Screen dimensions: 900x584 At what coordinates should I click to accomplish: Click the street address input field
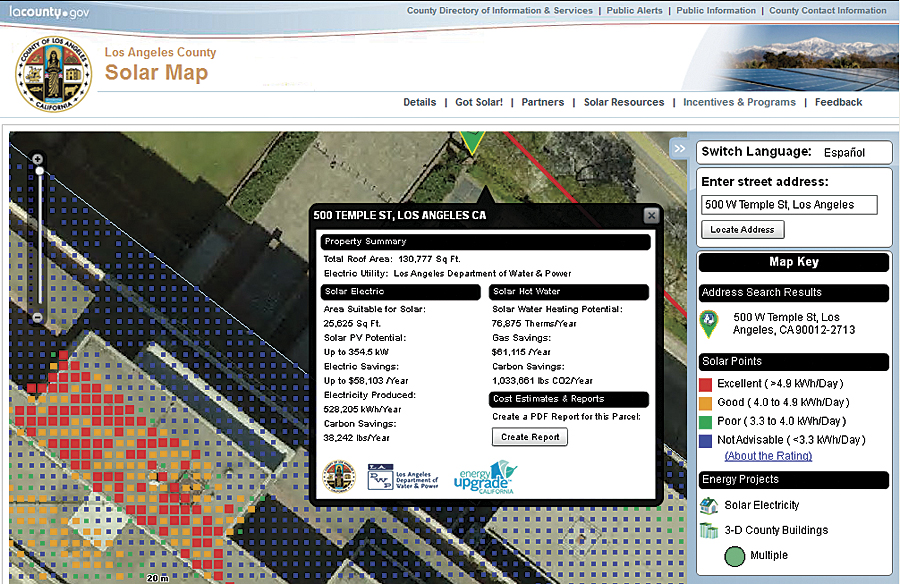point(789,205)
